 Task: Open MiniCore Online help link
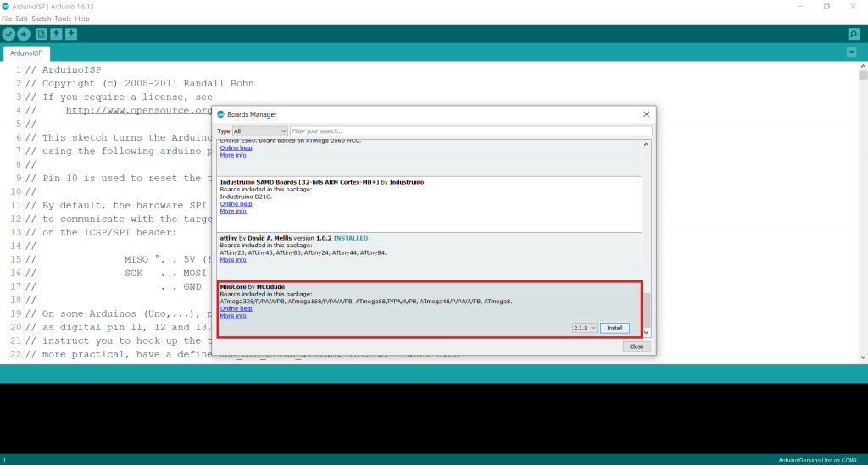(x=236, y=308)
